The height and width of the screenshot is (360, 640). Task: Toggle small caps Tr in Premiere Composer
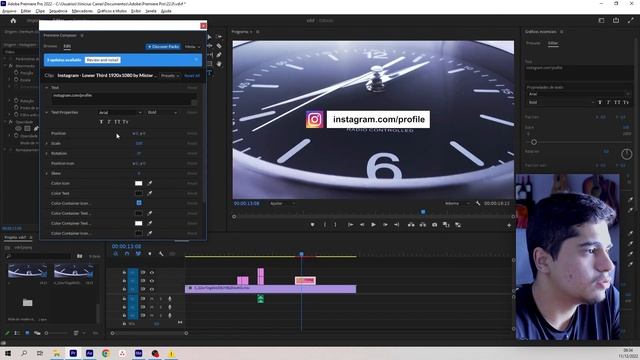pos(125,122)
